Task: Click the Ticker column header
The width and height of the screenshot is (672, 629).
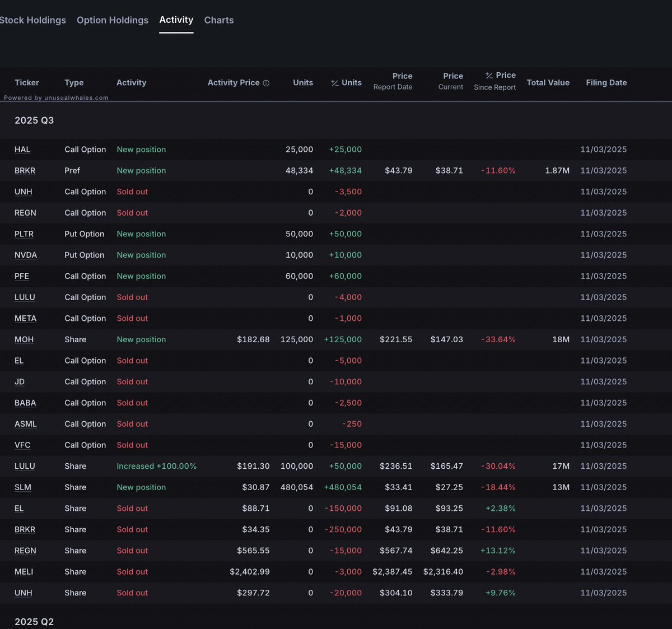Action: point(27,82)
